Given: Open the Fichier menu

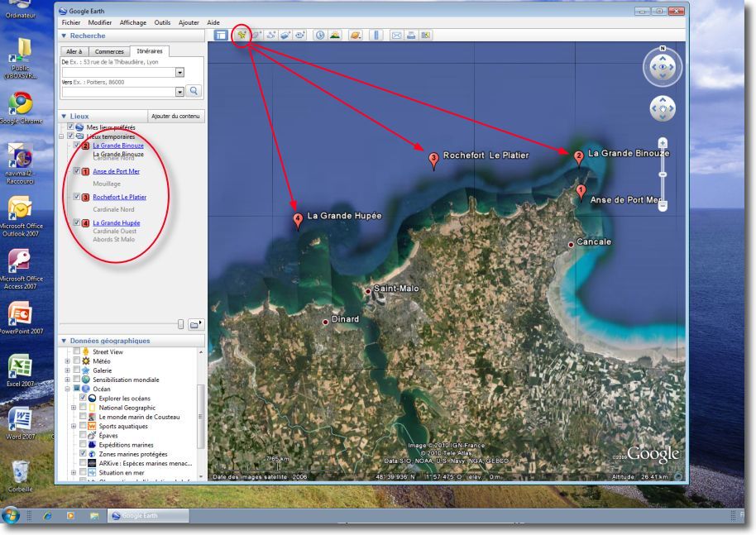Looking at the screenshot, I should 71,22.
